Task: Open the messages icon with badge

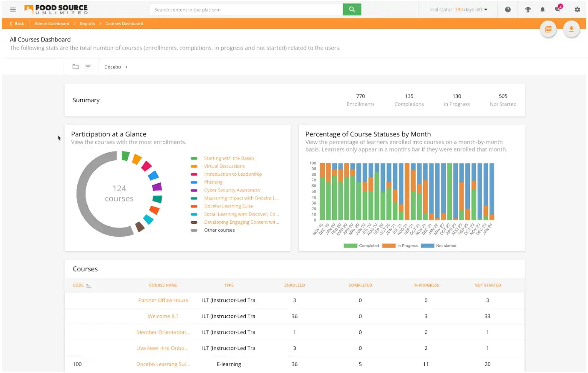Action: 557,9
